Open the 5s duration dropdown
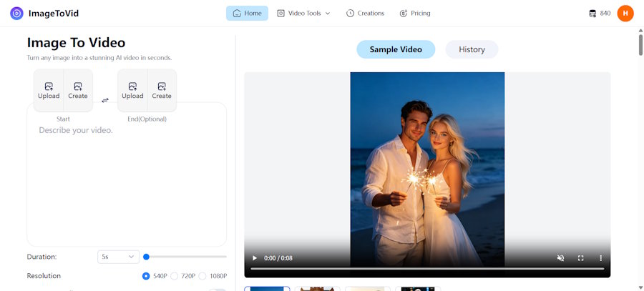Viewport: 644px width, 291px height. tap(118, 257)
